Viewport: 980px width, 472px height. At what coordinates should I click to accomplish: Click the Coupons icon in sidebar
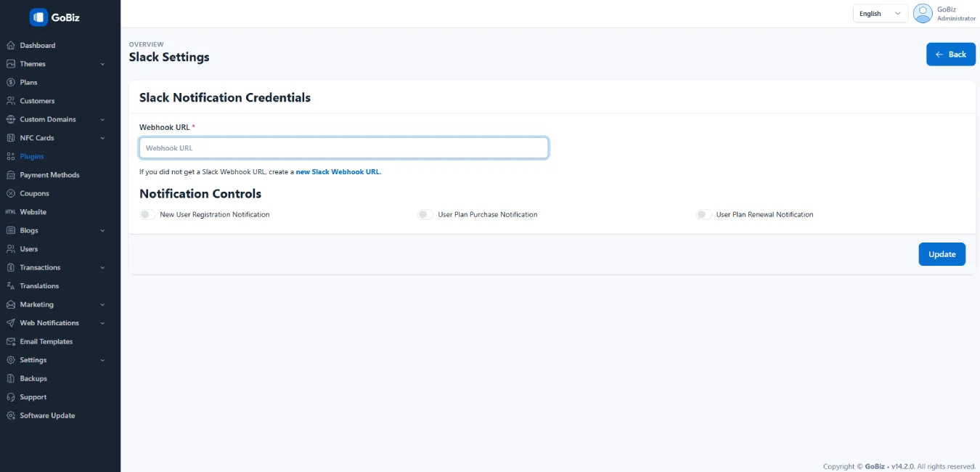tap(11, 193)
